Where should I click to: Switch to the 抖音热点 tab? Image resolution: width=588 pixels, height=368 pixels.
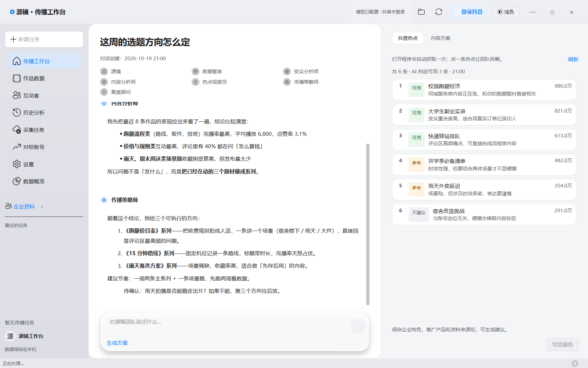tap(408, 38)
